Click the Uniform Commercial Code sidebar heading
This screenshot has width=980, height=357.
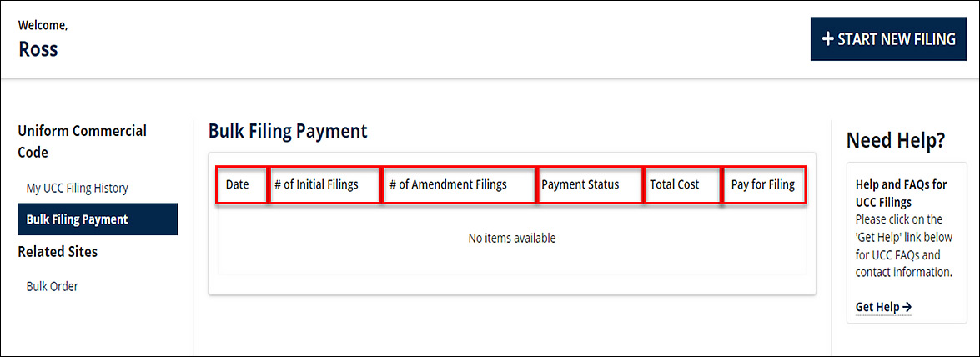(x=82, y=142)
